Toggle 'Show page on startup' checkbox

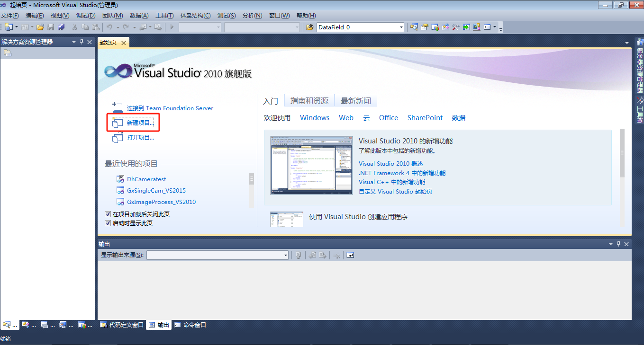coord(108,223)
